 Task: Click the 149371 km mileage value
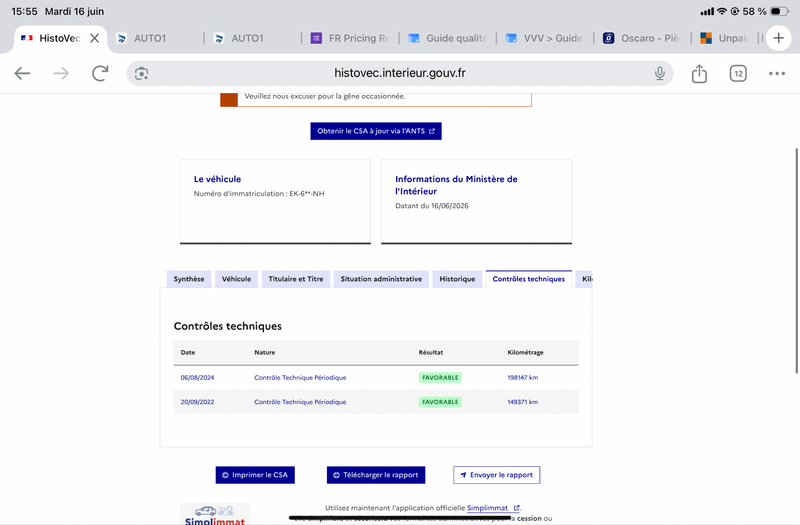522,402
